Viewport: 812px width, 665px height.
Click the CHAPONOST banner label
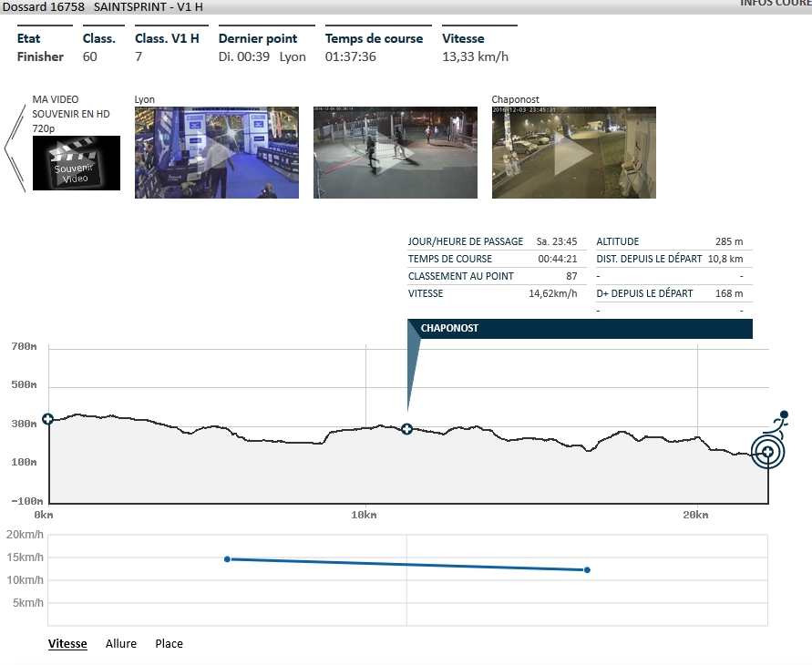point(449,328)
